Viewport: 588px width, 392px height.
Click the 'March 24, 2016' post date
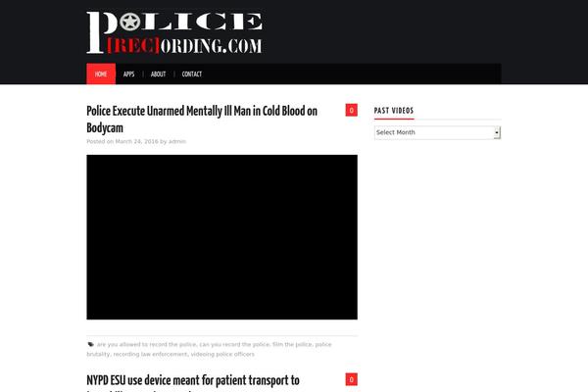pos(136,141)
